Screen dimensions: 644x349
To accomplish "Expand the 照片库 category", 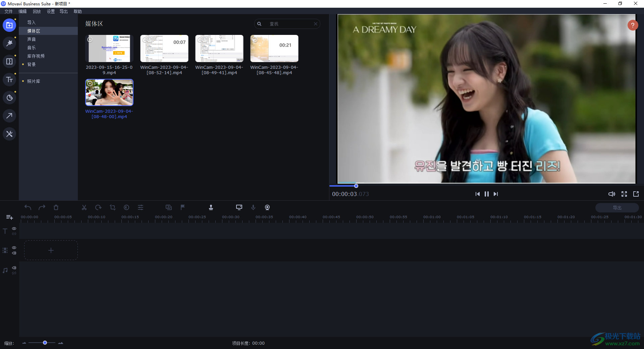I will 34,81.
